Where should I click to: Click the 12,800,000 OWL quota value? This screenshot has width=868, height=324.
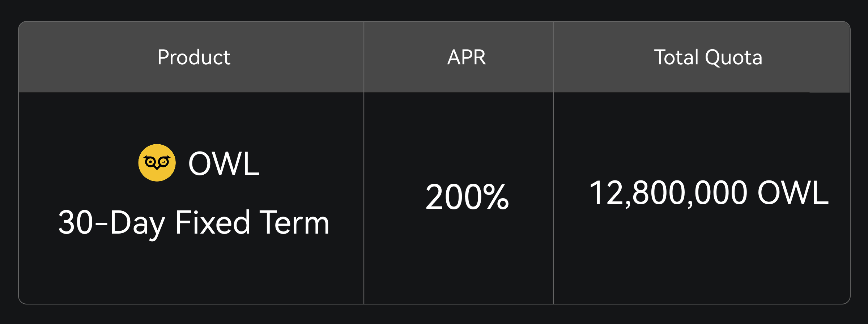(x=709, y=193)
